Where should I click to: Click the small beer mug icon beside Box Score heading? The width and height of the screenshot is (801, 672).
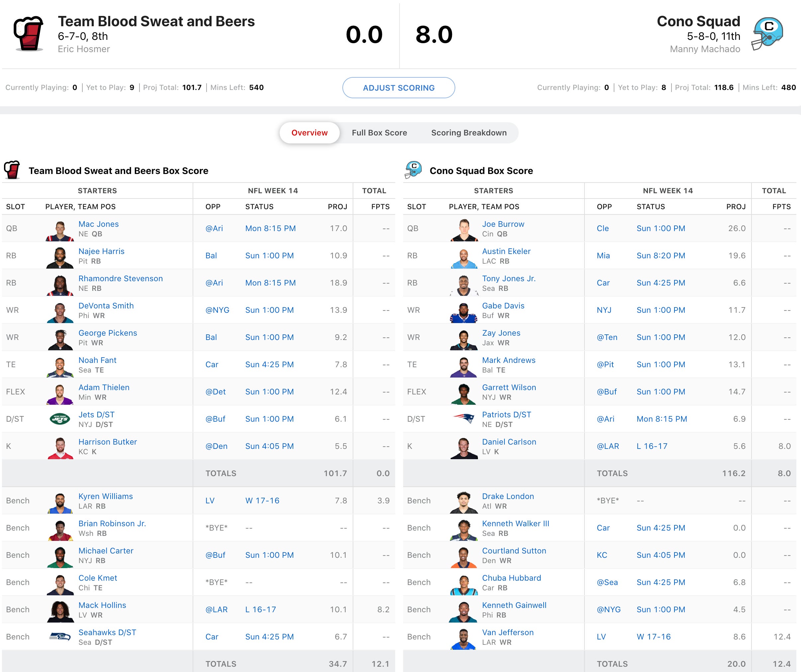pos(12,170)
